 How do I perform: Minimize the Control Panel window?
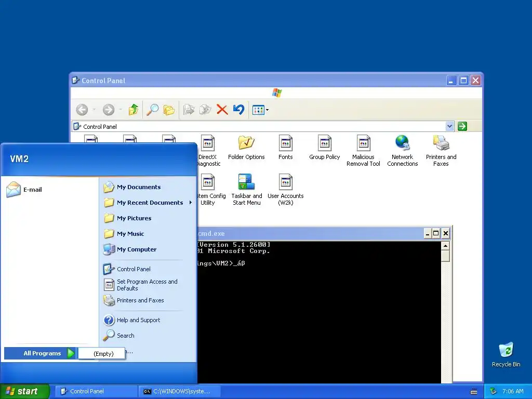451,81
